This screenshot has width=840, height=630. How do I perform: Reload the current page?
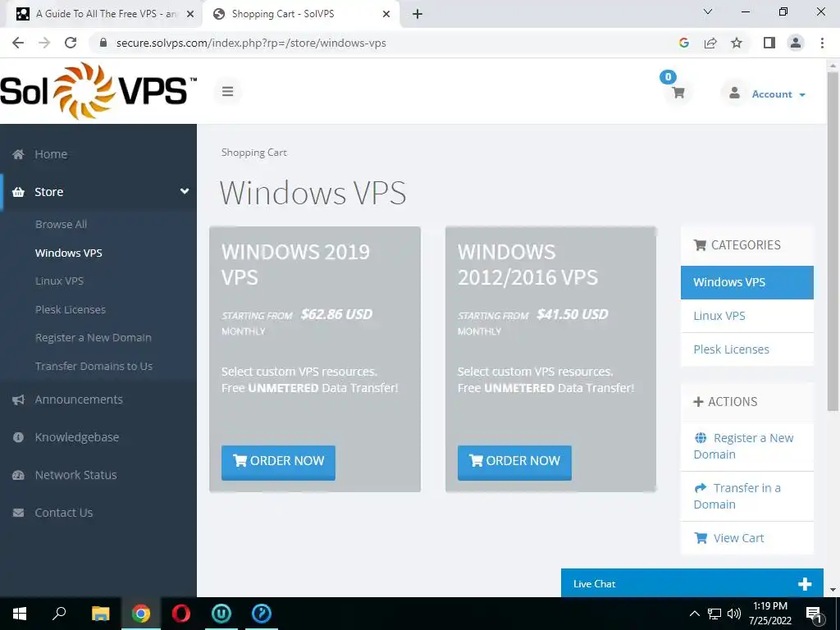[x=71, y=43]
